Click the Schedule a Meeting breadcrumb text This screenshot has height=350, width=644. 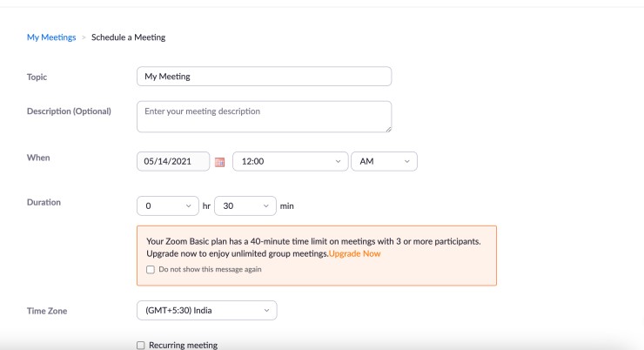(x=128, y=37)
